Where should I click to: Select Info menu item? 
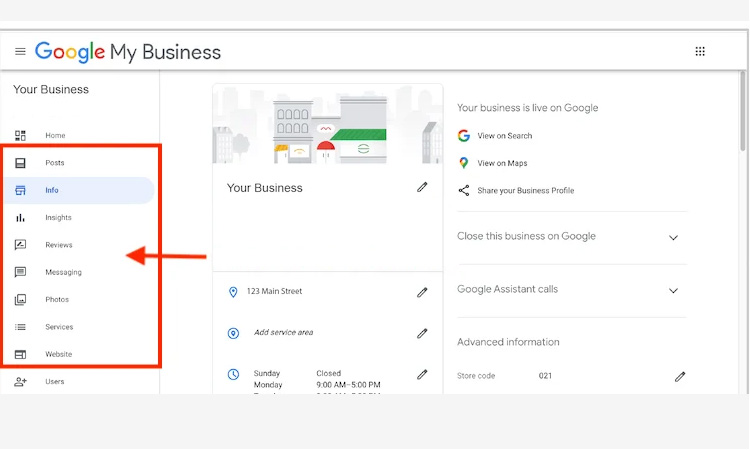click(x=79, y=190)
